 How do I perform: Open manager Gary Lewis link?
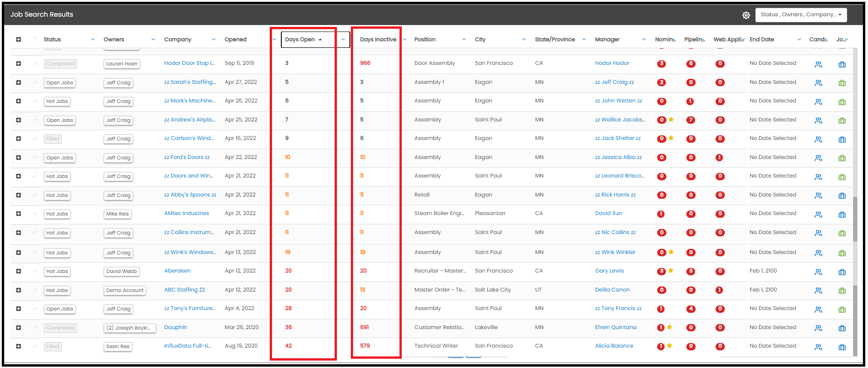pos(609,271)
